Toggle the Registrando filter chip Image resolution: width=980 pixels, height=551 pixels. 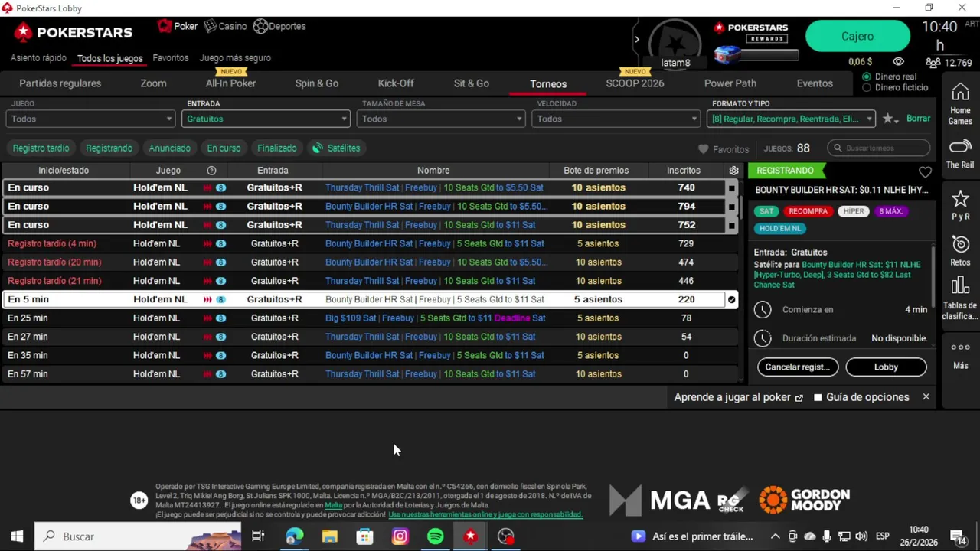click(109, 148)
